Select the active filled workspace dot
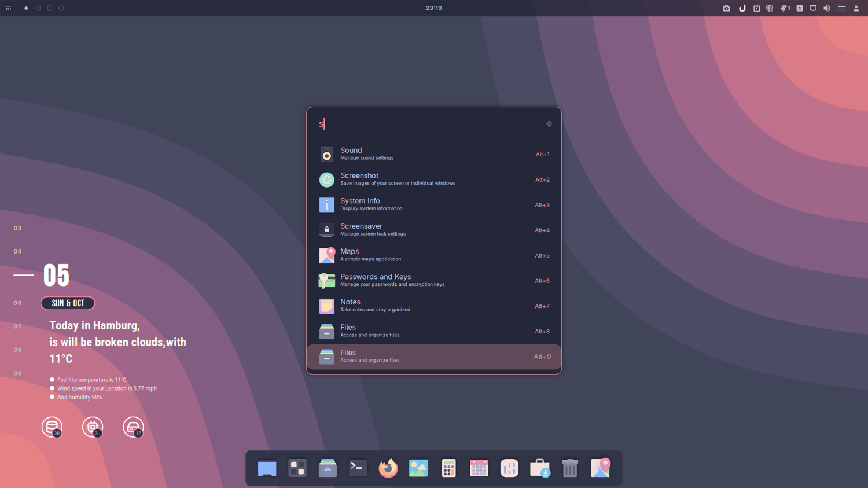 pos(26,8)
